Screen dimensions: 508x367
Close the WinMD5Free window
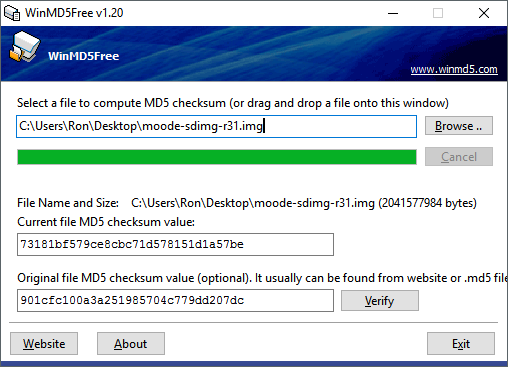(x=484, y=13)
